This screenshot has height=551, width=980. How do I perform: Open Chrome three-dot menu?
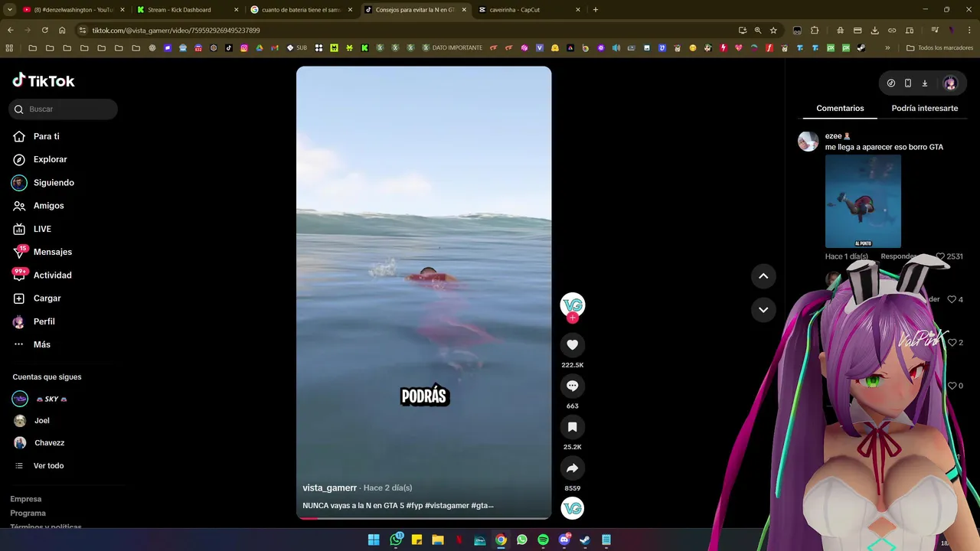[969, 31]
